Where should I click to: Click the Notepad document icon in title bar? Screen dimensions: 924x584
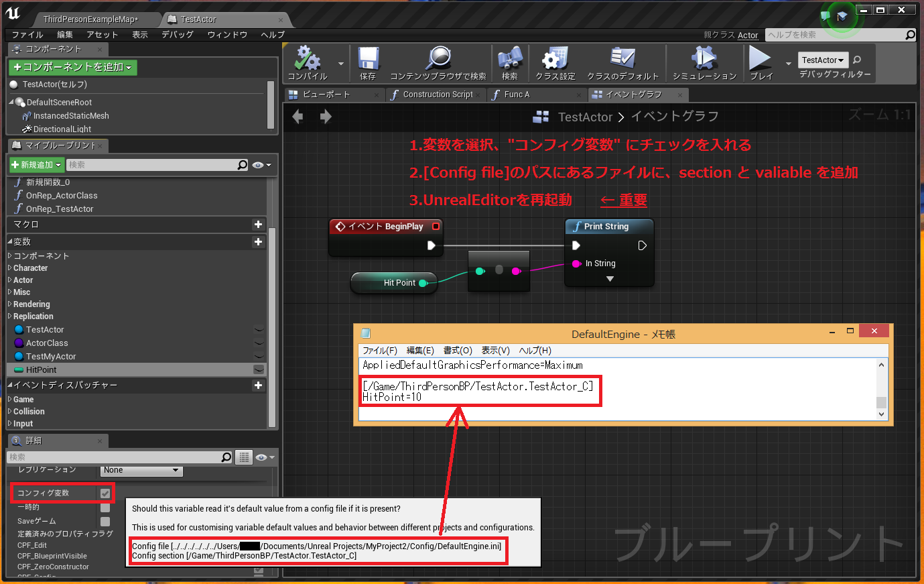point(366,333)
